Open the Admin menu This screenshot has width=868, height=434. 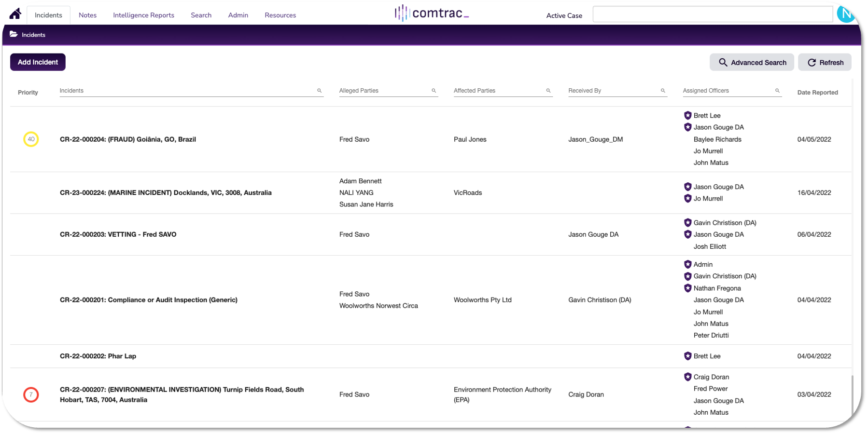(x=238, y=15)
